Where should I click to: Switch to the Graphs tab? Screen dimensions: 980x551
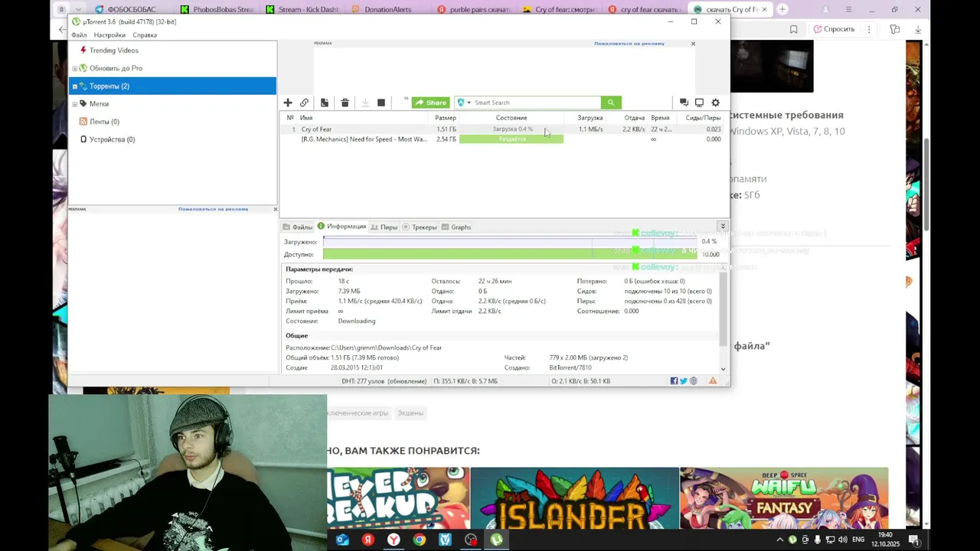click(x=456, y=227)
